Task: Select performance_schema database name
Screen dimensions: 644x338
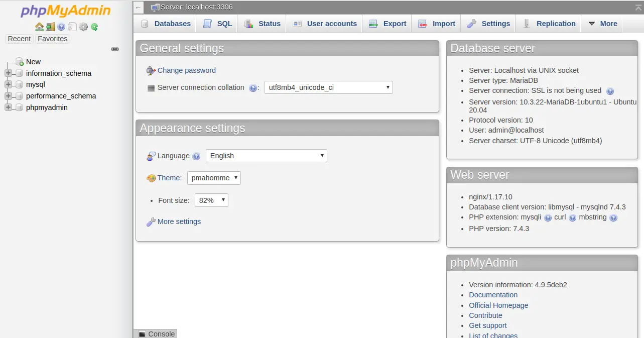Action: [61, 96]
